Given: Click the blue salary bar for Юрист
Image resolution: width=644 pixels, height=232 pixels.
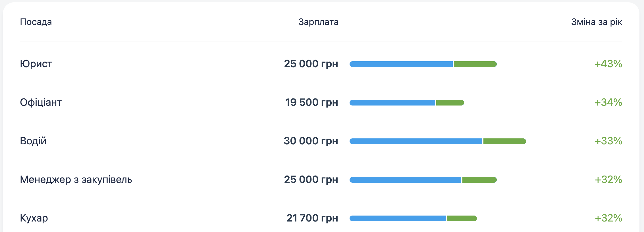Looking at the screenshot, I should [401, 64].
